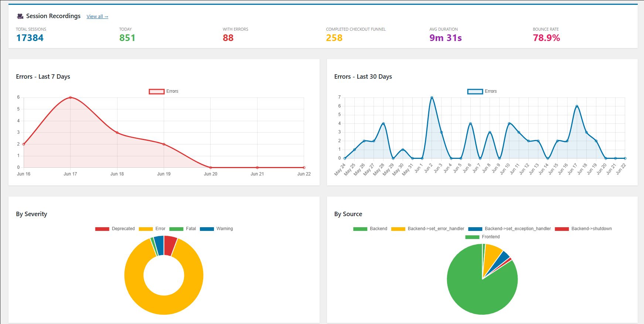Select the red Deprecated donut segment

pos(170,246)
